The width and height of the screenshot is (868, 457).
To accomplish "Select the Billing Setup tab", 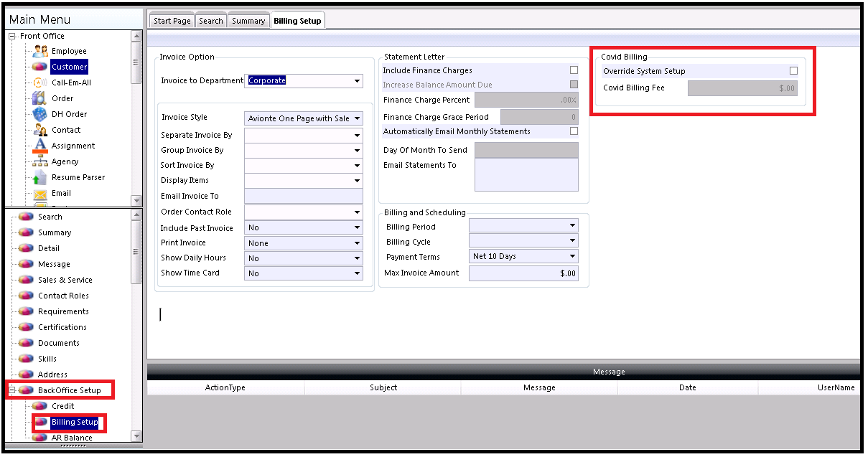I will click(297, 21).
